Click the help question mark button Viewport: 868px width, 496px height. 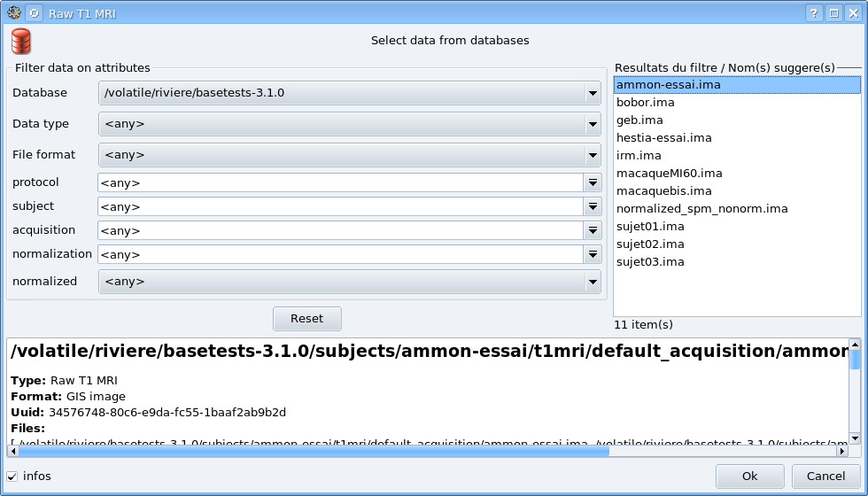coord(814,13)
